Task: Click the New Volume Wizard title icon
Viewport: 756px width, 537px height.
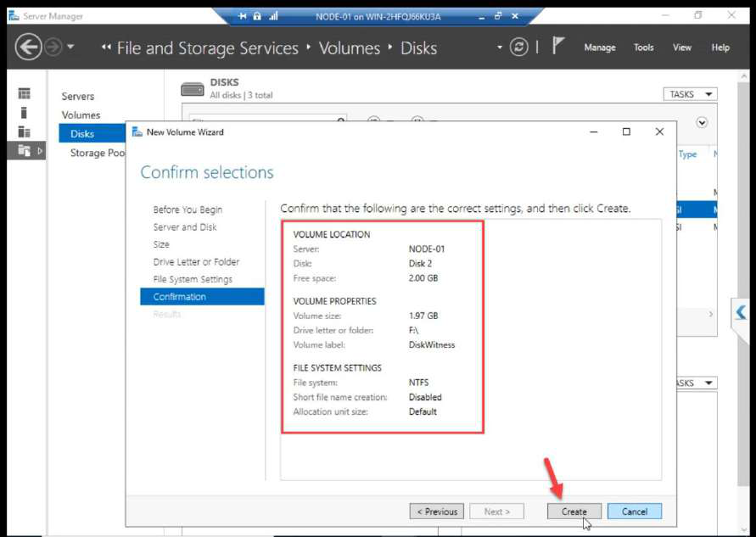Action: (137, 131)
